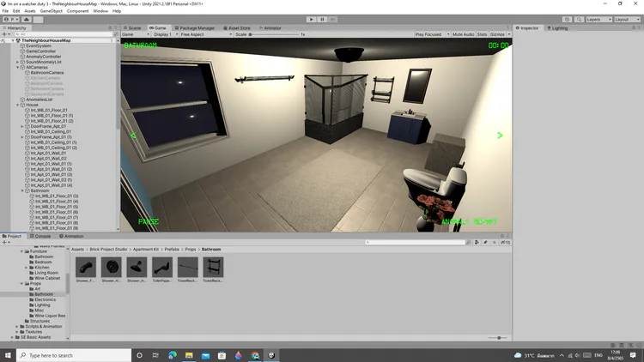Switch to the Package Manager tab

click(x=195, y=28)
